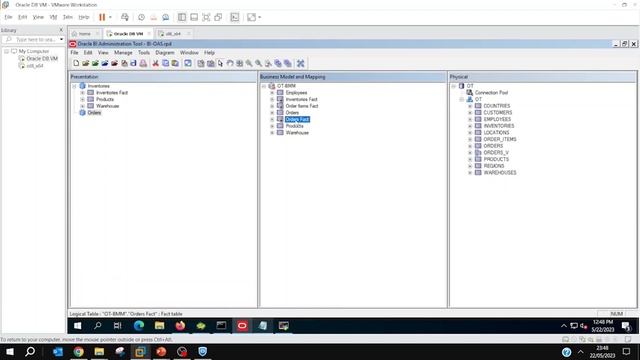Switch to the Home tab in VMware
This screenshot has width=640, height=360.
coord(84,33)
